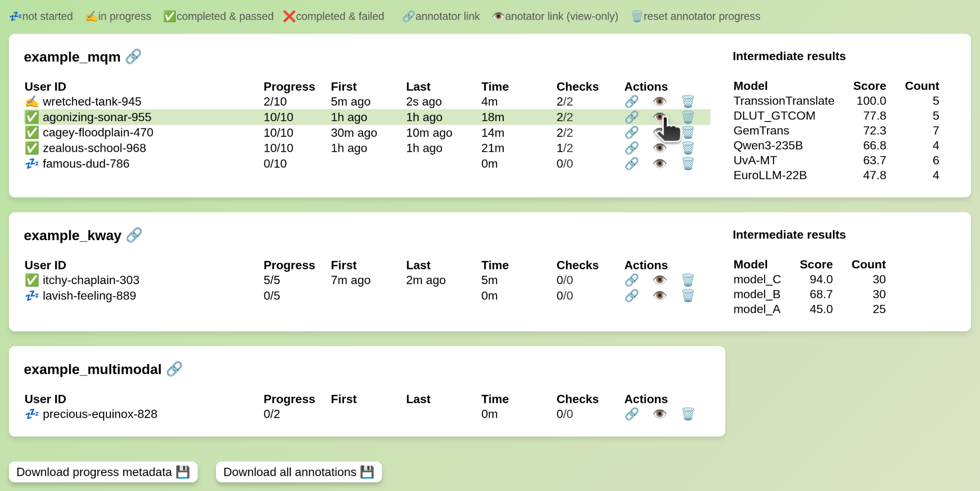Click Download all annotations button
980x491 pixels.
pyautogui.click(x=298, y=472)
